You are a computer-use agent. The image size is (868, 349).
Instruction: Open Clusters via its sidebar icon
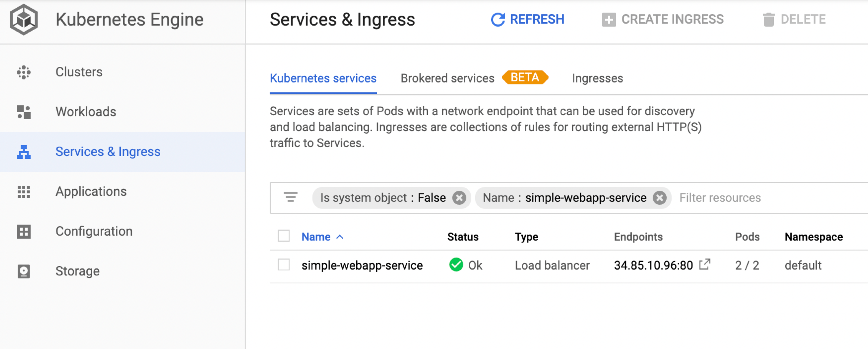pyautogui.click(x=24, y=72)
